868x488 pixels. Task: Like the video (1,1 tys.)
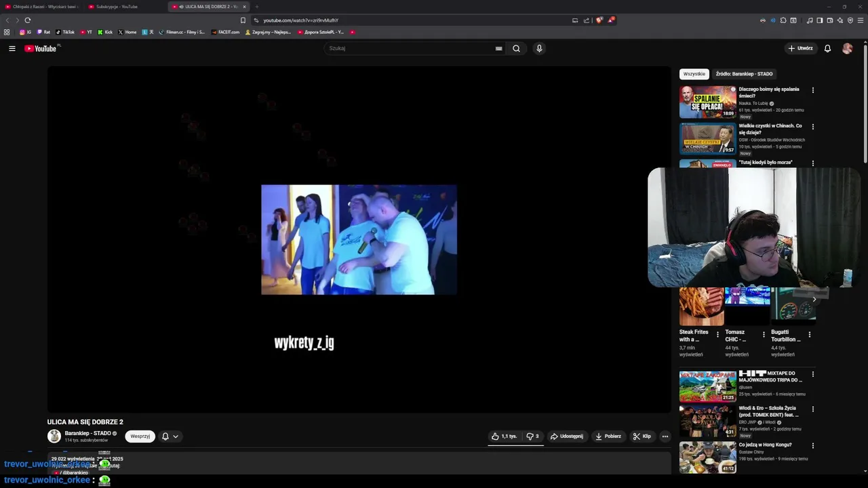(x=504, y=436)
